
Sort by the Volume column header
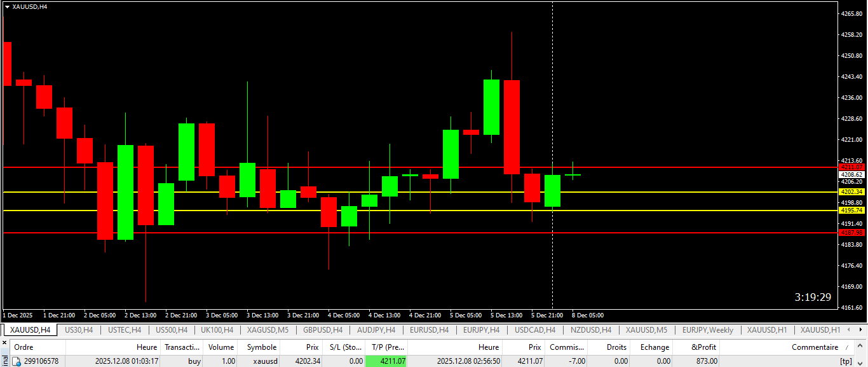(x=220, y=347)
